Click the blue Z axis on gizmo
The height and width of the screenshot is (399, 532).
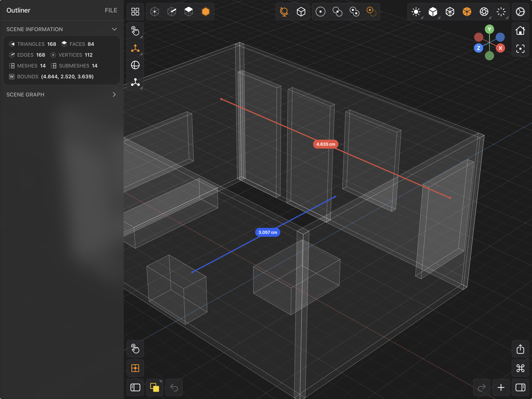coord(479,48)
